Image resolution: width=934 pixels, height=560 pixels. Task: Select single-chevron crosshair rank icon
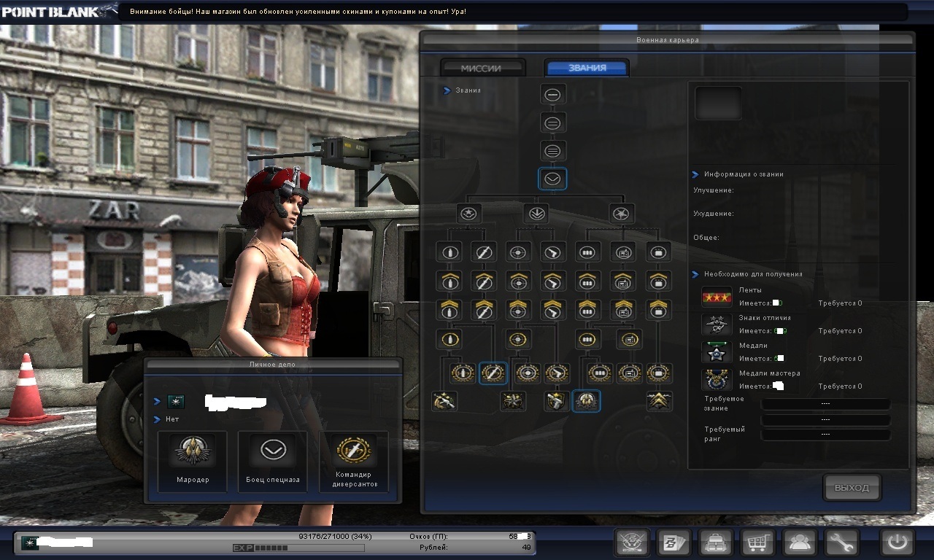[x=519, y=281]
